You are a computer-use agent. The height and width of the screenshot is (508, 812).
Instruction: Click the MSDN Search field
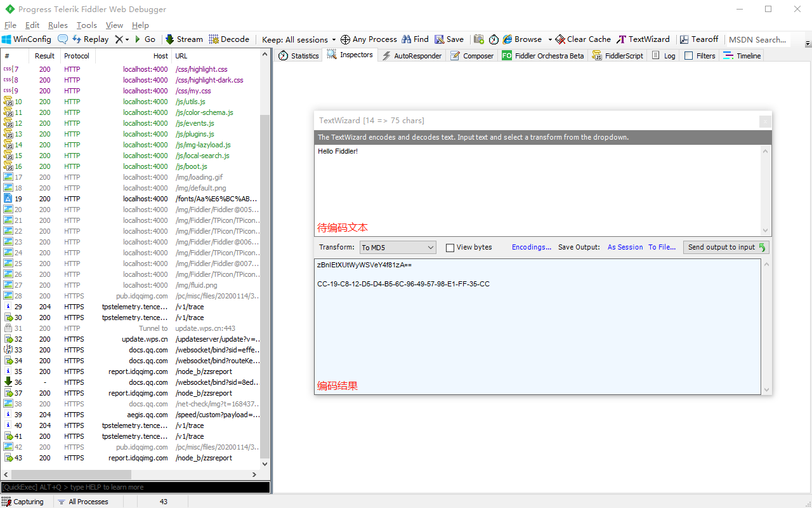(757, 39)
